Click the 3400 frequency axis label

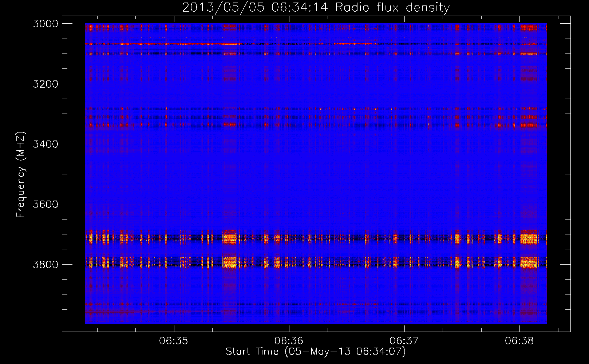coord(46,144)
